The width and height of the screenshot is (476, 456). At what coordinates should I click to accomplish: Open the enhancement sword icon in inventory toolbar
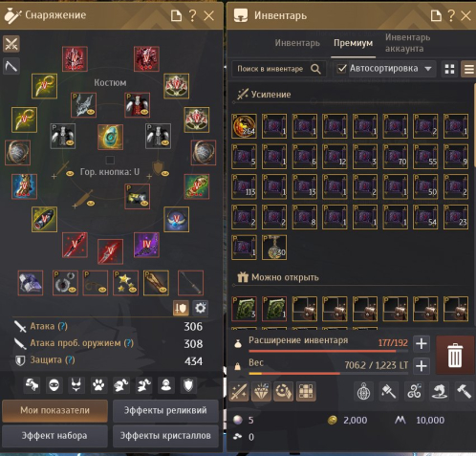click(x=239, y=391)
